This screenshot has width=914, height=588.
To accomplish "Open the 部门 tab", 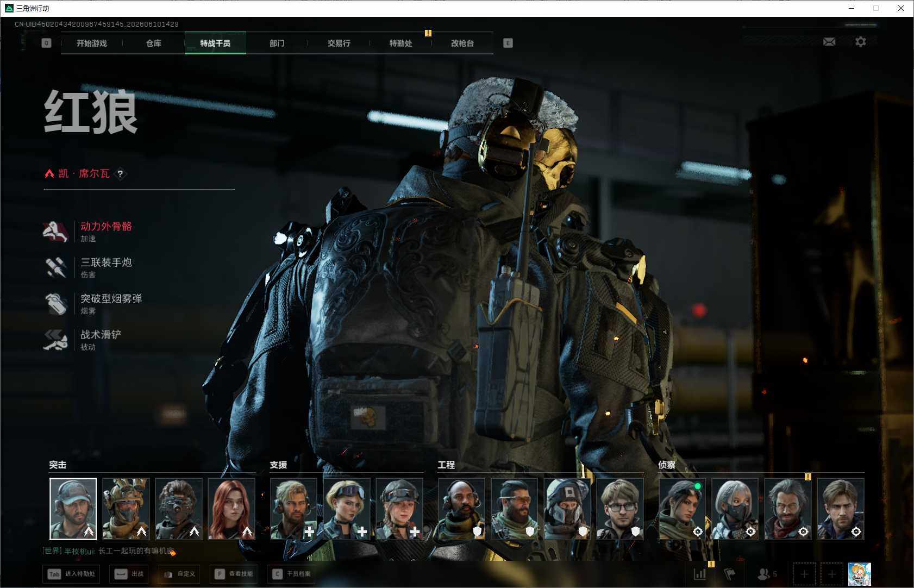I will 277,43.
